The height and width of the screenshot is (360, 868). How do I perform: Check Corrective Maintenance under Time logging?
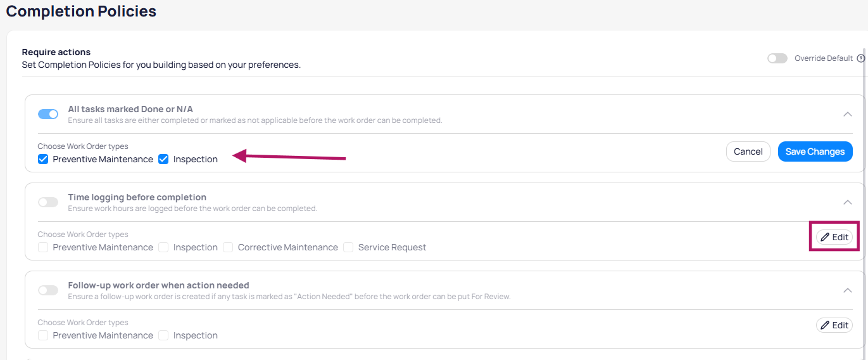[228, 247]
